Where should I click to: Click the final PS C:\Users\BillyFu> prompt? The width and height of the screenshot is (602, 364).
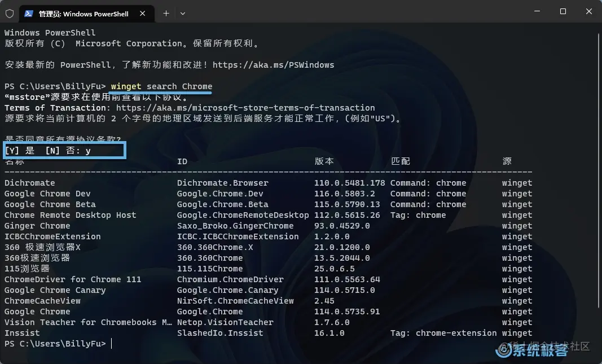tap(55, 344)
